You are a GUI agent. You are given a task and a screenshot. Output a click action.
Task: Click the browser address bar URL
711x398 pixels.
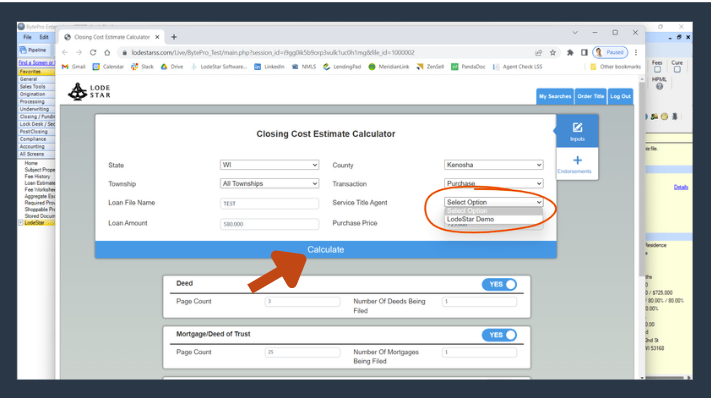[x=273, y=53]
